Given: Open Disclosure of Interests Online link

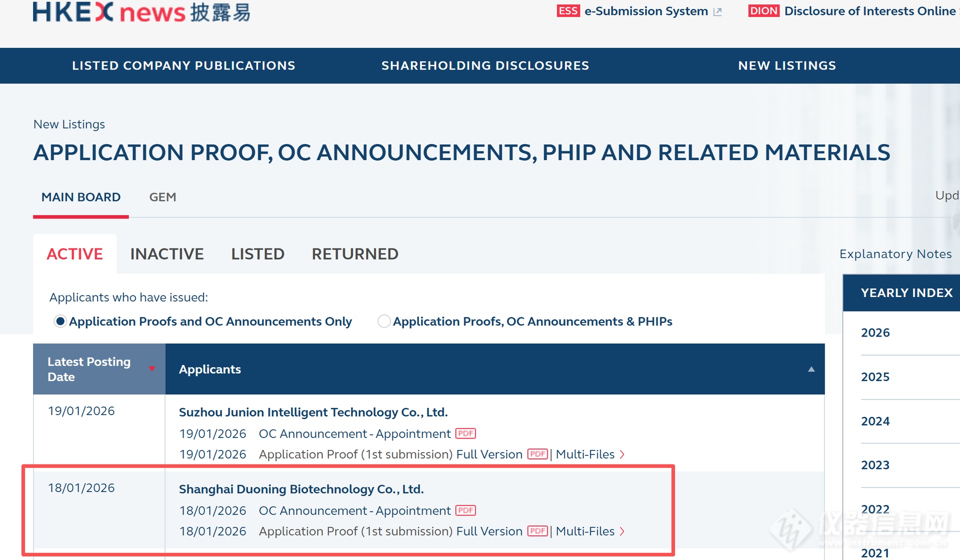Looking at the screenshot, I should click(870, 11).
